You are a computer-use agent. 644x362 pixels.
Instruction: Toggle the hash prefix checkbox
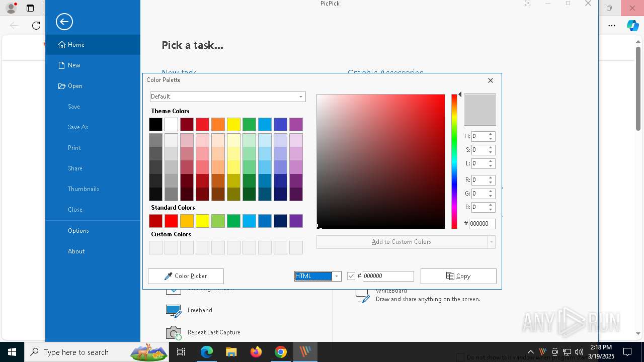(351, 276)
